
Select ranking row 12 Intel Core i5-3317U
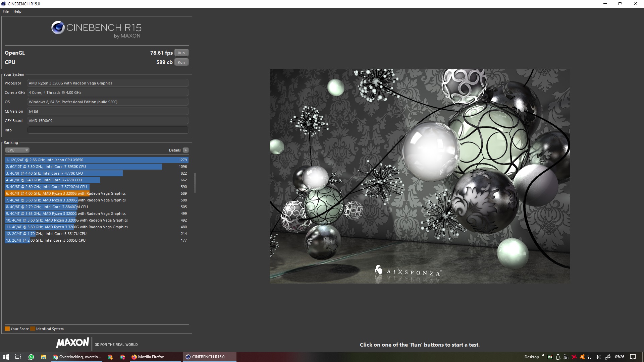click(97, 234)
